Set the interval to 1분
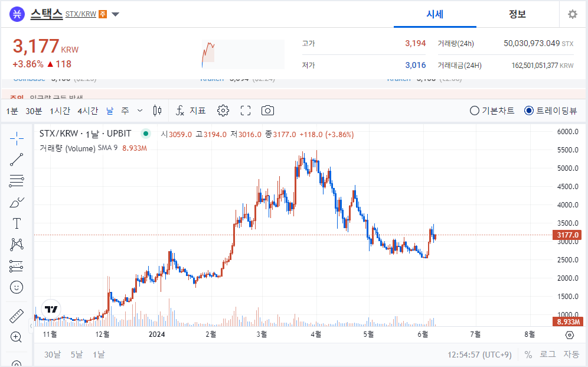The height and width of the screenshot is (367, 588). click(12, 111)
